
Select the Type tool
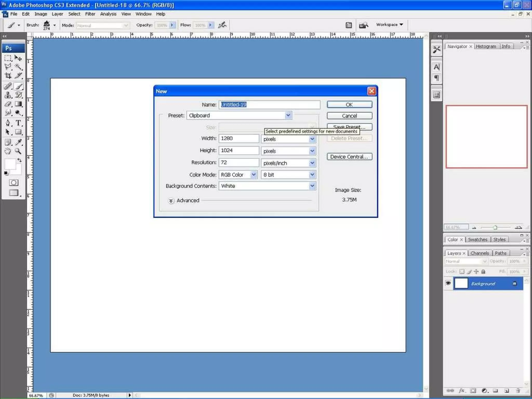pyautogui.click(x=18, y=123)
